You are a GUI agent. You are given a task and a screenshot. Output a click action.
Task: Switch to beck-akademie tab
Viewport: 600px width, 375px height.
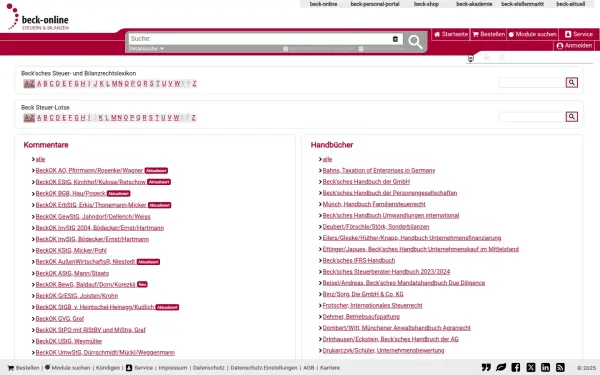[474, 4]
